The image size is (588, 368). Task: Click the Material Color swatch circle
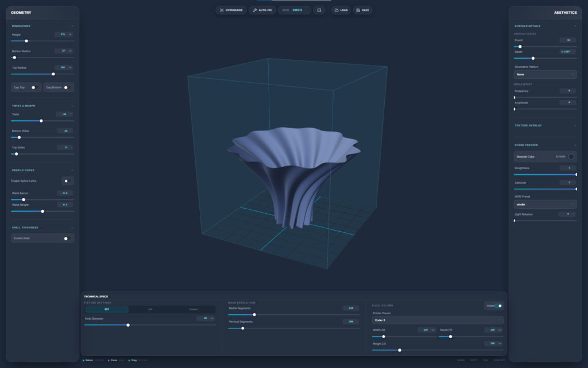click(571, 156)
